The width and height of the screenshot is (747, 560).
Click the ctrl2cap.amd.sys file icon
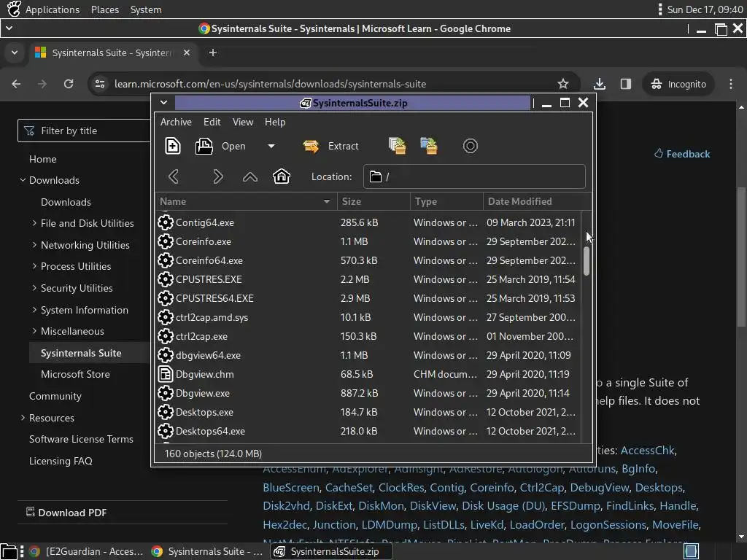166,317
